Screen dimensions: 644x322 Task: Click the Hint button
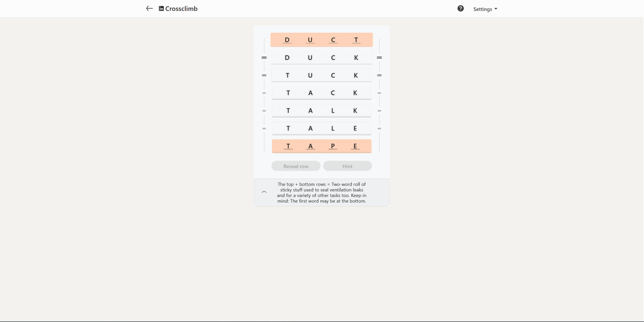click(347, 166)
